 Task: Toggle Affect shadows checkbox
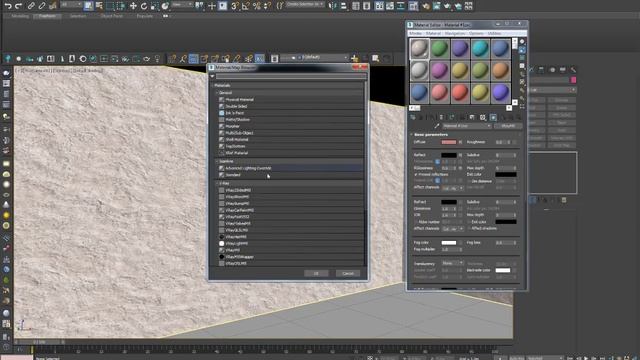coord(469,229)
